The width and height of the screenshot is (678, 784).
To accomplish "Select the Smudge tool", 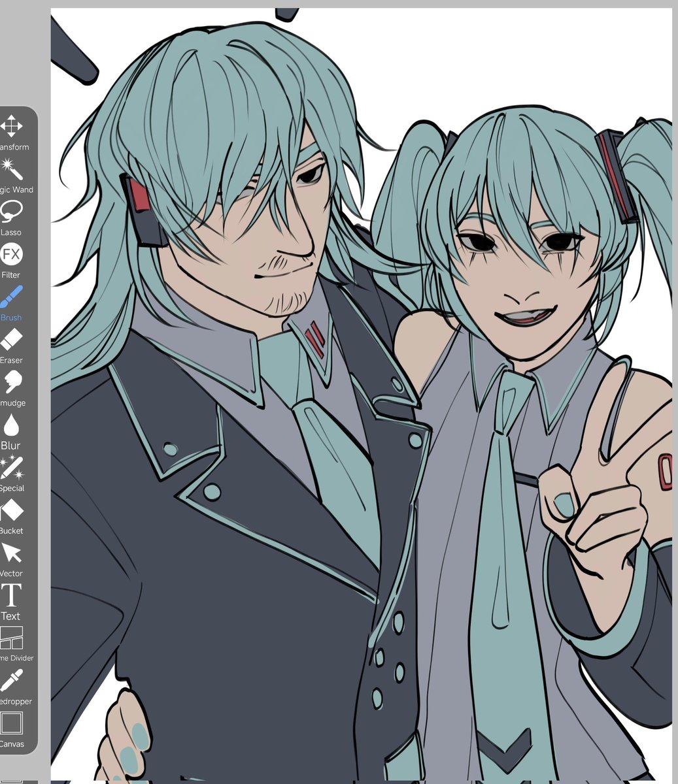I will [x=12, y=388].
